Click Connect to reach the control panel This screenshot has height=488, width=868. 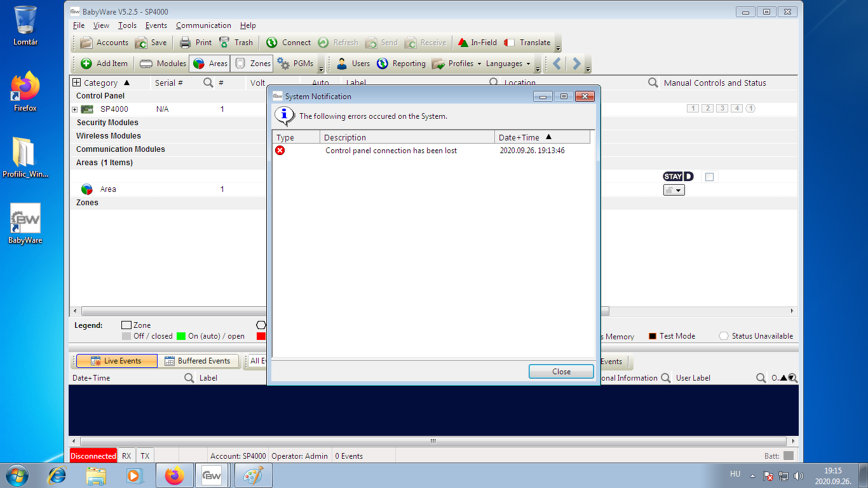(x=288, y=43)
